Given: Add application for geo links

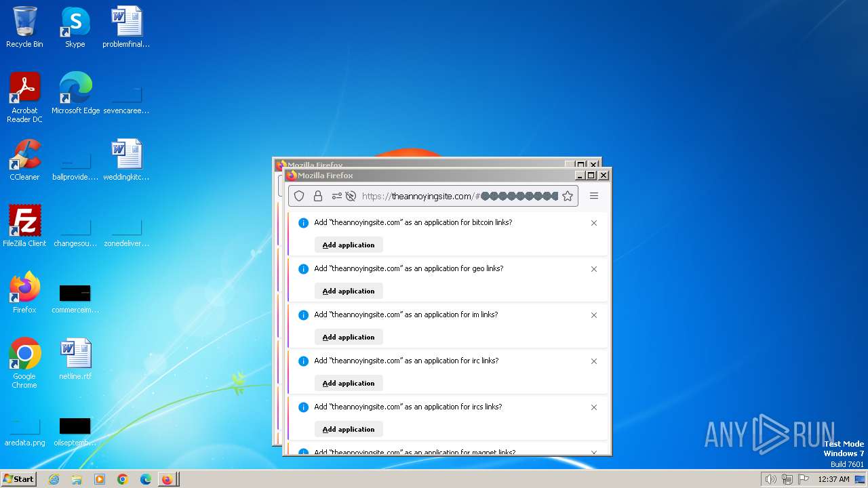Looking at the screenshot, I should (x=349, y=291).
